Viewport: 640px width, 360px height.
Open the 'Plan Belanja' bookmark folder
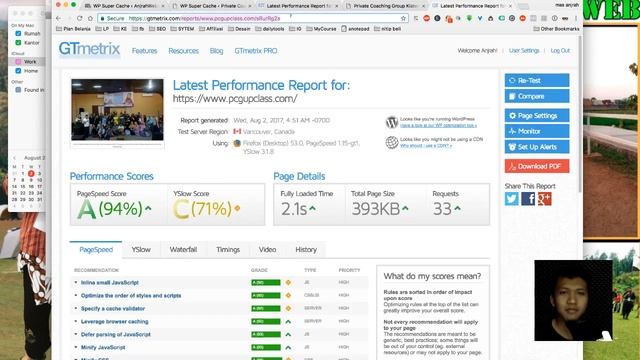(x=73, y=29)
